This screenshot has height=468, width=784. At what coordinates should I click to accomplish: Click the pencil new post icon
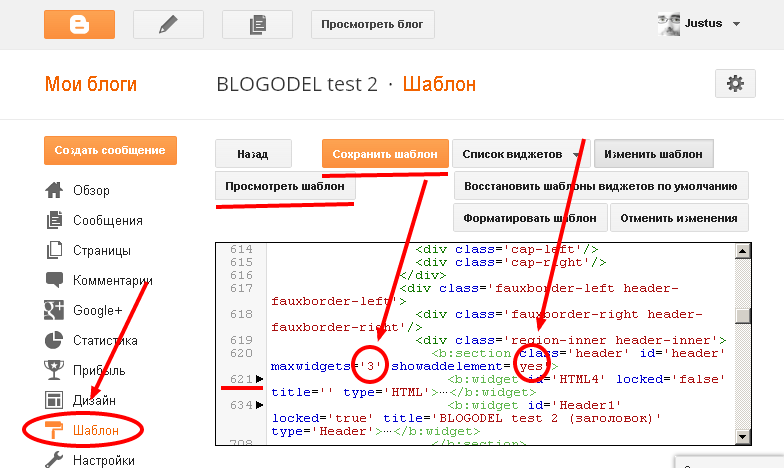point(168,23)
